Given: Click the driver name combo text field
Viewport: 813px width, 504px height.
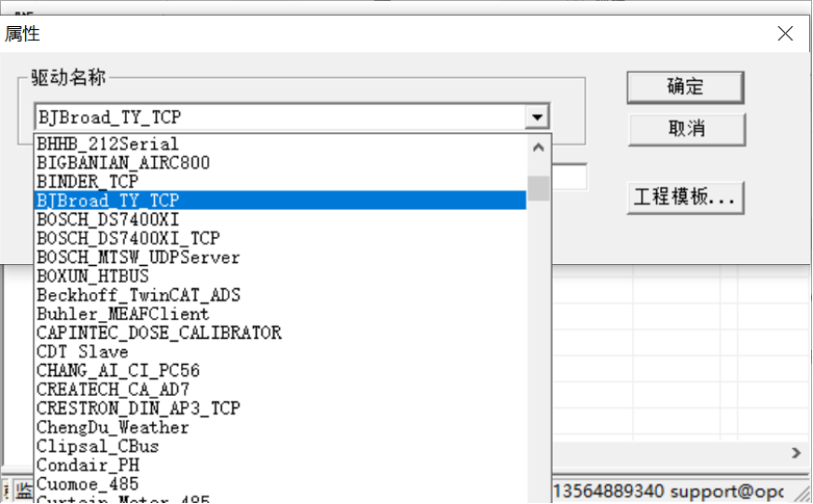Looking at the screenshot, I should click(x=280, y=118).
